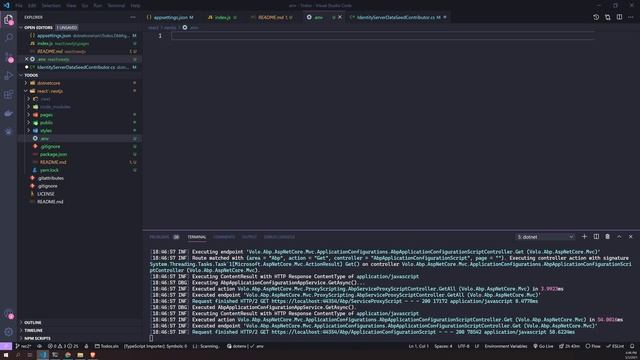Create a new terminal with plus icon

tap(584, 237)
